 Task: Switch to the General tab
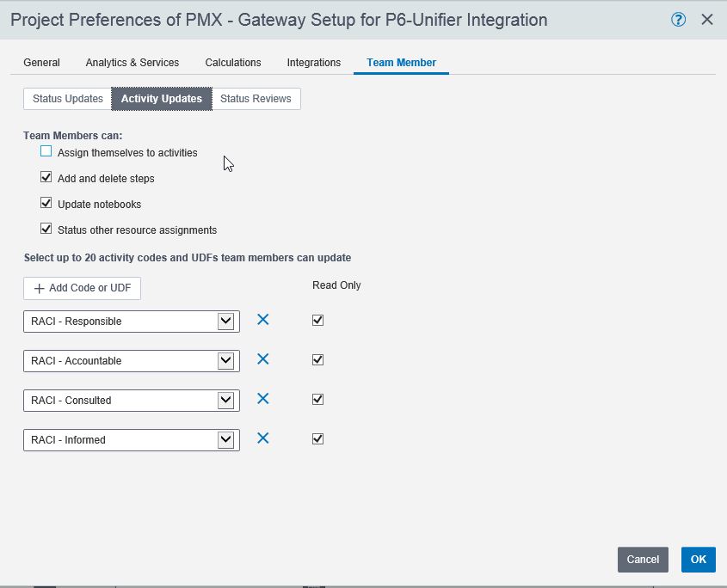(41, 63)
